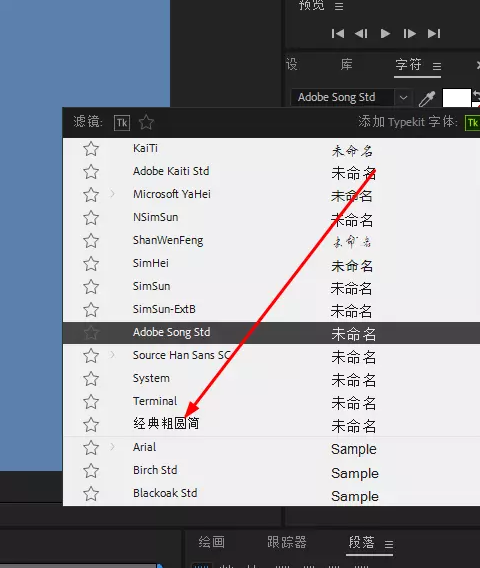The image size is (480, 568).
Task: Choose Microsoft YaHei from the font list
Action: pyautogui.click(x=172, y=194)
